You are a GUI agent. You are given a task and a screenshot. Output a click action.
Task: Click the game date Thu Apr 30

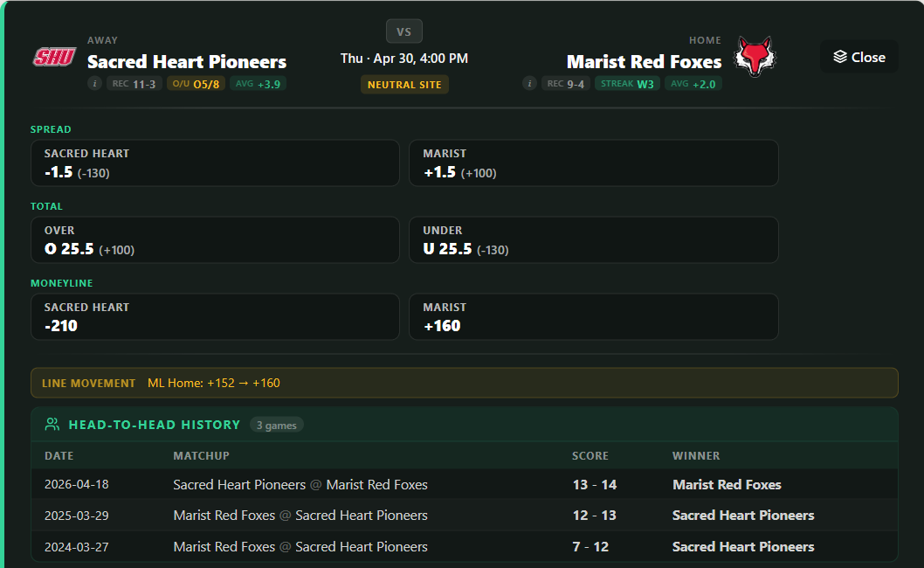tap(404, 59)
